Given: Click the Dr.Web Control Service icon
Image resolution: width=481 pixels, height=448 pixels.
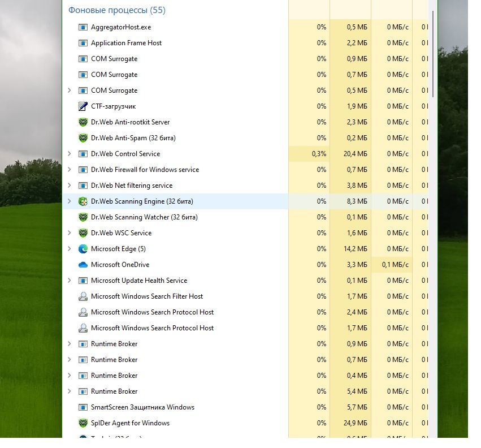Looking at the screenshot, I should coord(83,154).
